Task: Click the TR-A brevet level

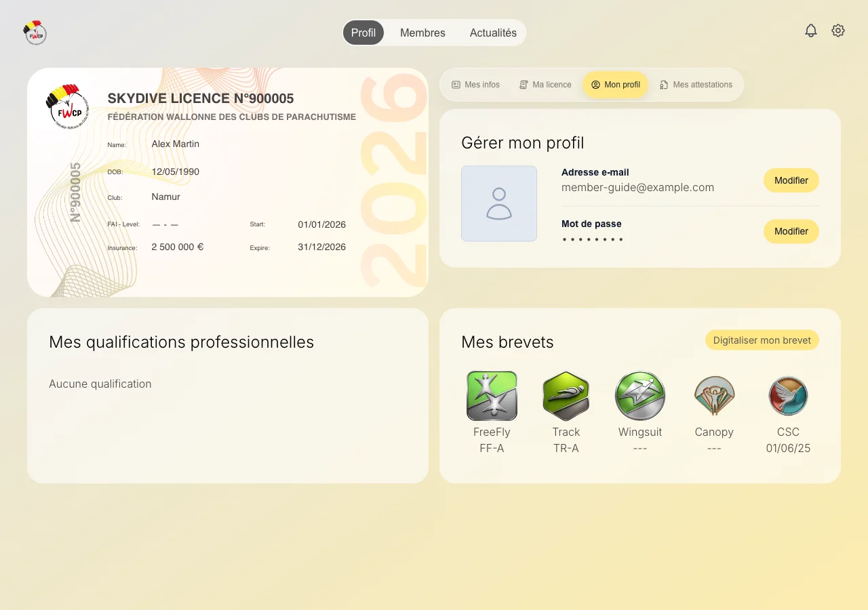Action: (566, 448)
